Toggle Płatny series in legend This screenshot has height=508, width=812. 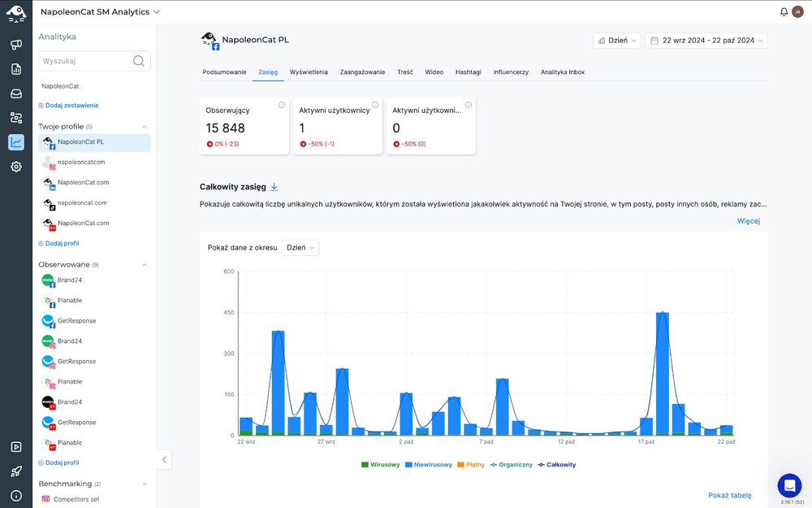tap(471, 464)
